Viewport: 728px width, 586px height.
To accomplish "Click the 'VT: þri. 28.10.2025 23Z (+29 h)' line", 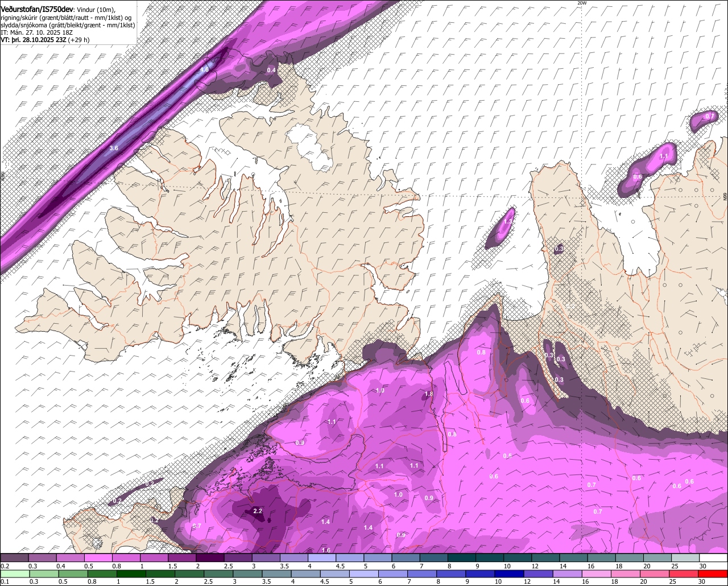I will [45, 40].
